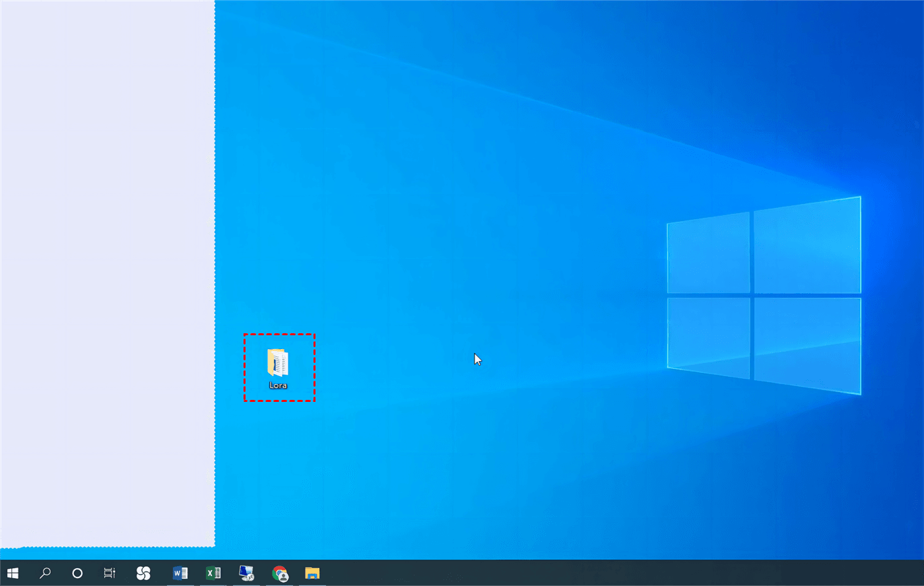
Task: Click bottom-right pane of Windows wallpaper logo
Action: [807, 343]
